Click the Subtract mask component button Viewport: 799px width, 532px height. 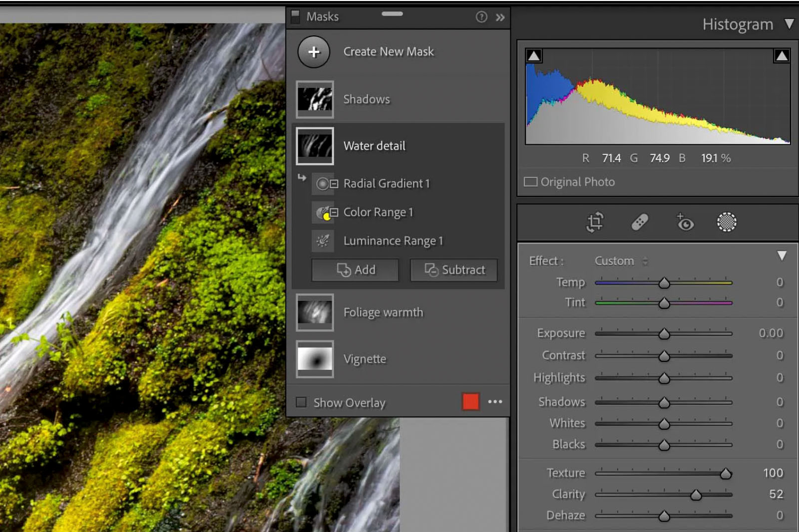pos(453,270)
